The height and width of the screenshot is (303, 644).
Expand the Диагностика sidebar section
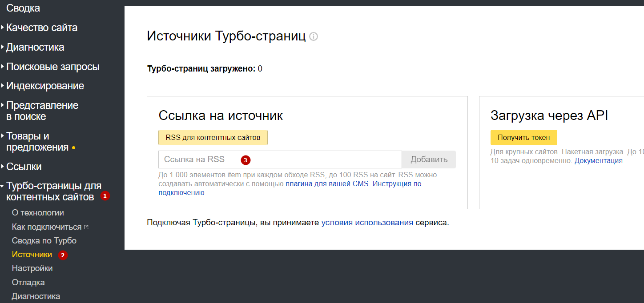(35, 47)
